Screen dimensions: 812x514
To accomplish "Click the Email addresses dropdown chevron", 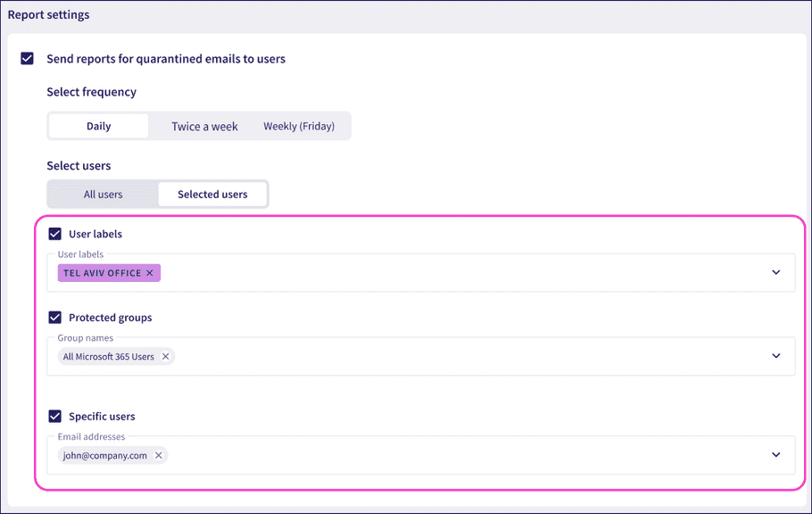I will (775, 455).
